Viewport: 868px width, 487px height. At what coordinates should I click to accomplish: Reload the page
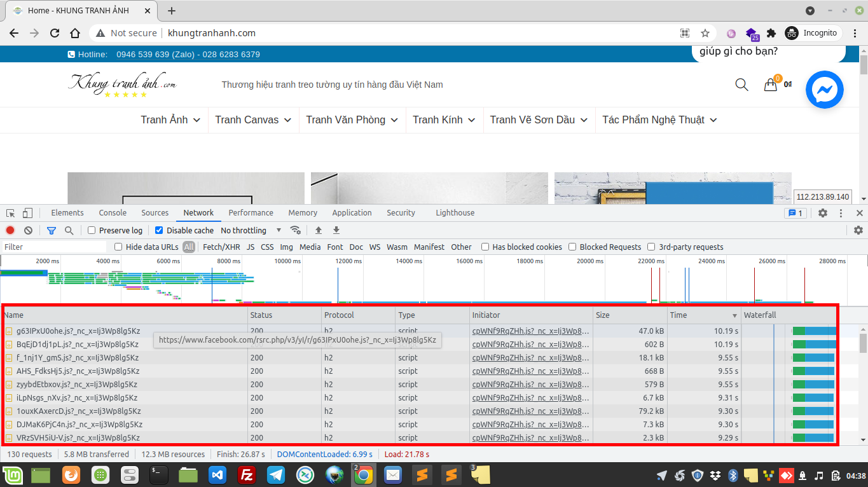tap(55, 33)
